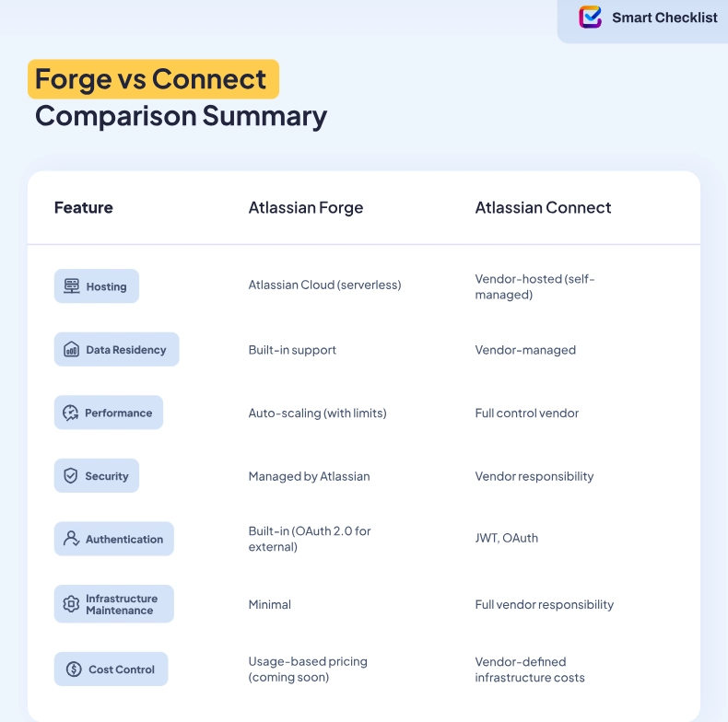Image resolution: width=728 pixels, height=722 pixels.
Task: Click the Security shield icon
Action: (x=71, y=476)
